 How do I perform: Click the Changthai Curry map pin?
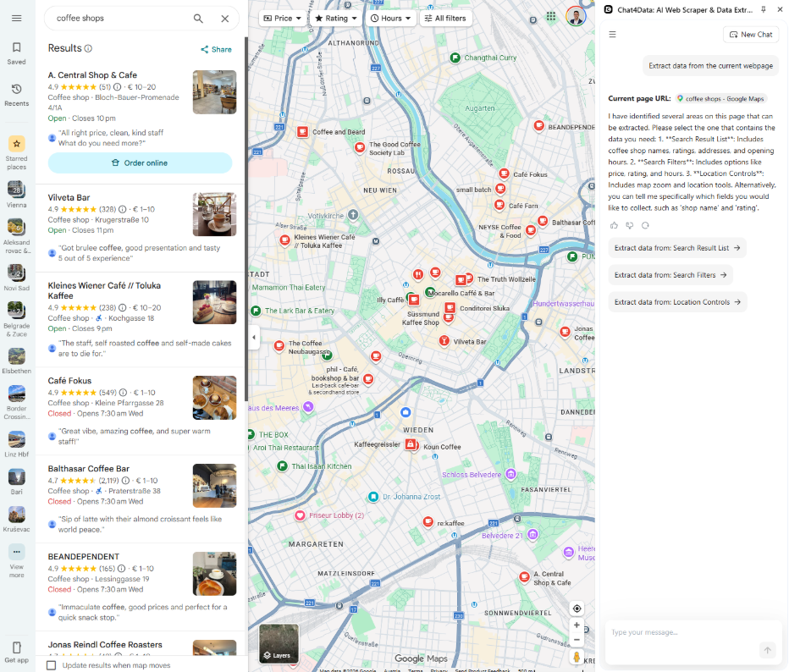click(455, 58)
